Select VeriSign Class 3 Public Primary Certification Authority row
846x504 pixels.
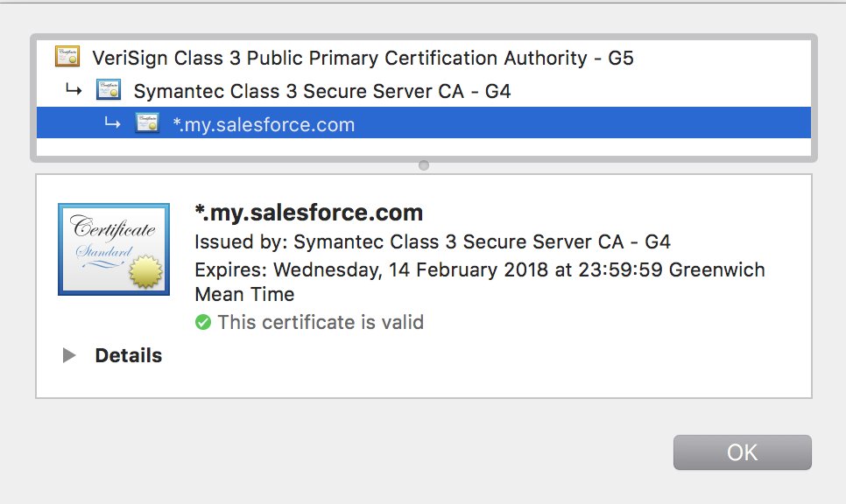click(x=424, y=57)
